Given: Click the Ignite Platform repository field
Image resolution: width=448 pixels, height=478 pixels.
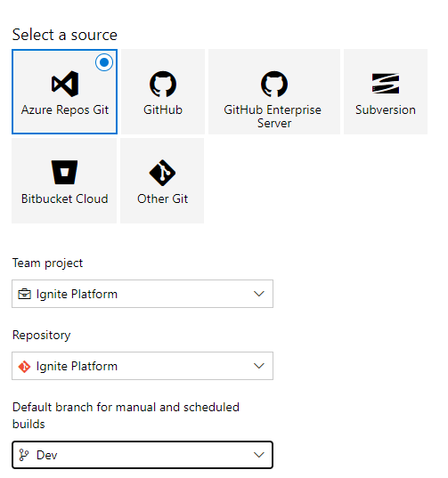Looking at the screenshot, I should pos(143,366).
